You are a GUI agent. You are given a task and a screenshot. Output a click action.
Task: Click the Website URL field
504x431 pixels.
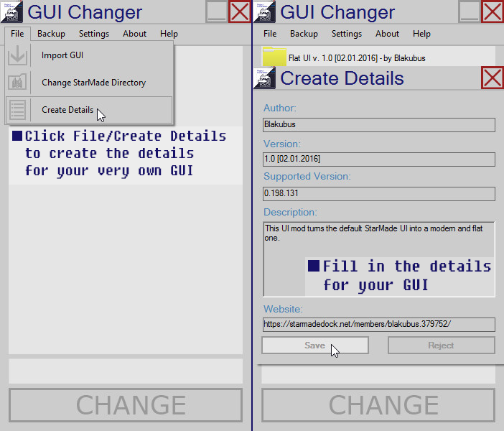tap(379, 325)
